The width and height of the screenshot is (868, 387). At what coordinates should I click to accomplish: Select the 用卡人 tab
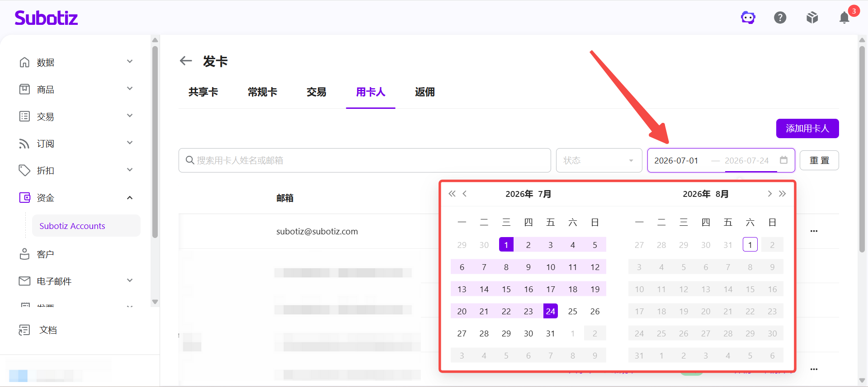coord(371,92)
